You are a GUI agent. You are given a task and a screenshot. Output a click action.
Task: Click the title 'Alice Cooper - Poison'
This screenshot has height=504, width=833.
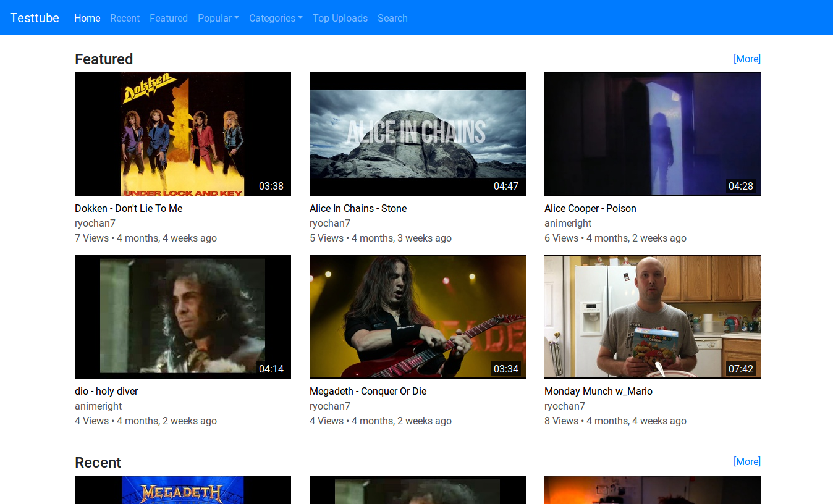pyautogui.click(x=590, y=208)
